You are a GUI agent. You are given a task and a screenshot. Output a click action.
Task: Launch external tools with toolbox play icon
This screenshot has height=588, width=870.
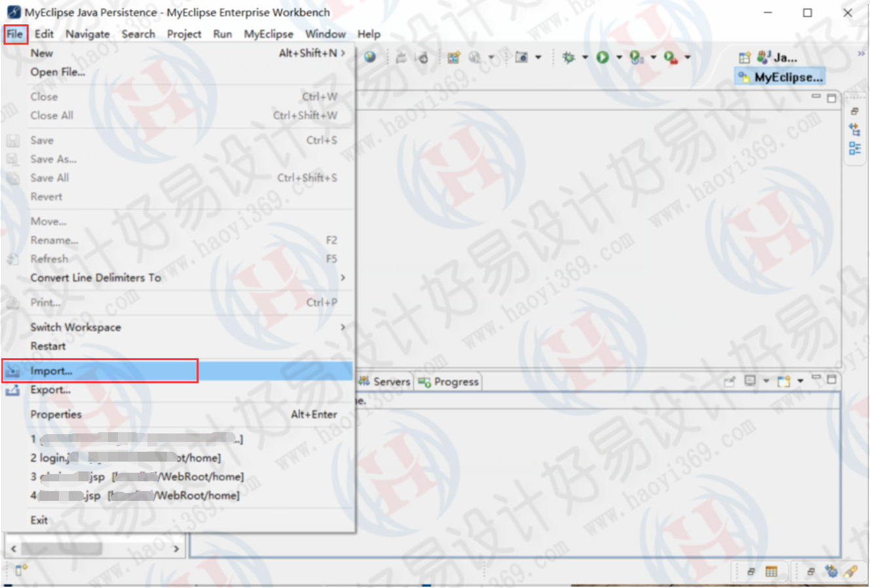(671, 58)
